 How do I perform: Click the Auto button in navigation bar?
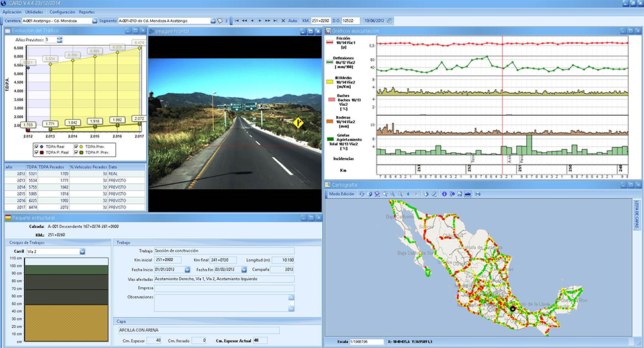pyautogui.click(x=293, y=21)
